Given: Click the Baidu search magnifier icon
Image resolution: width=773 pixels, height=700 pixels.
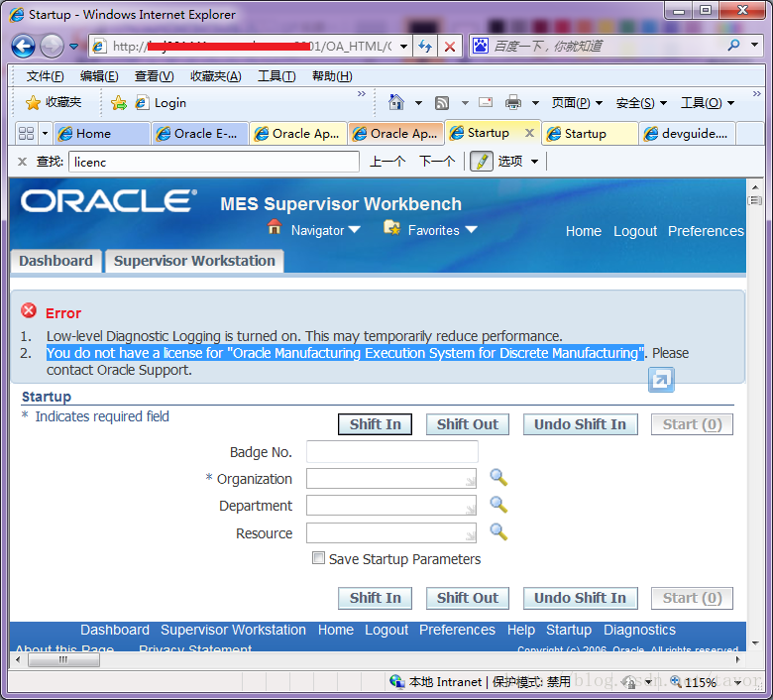Looking at the screenshot, I should pos(734,46).
